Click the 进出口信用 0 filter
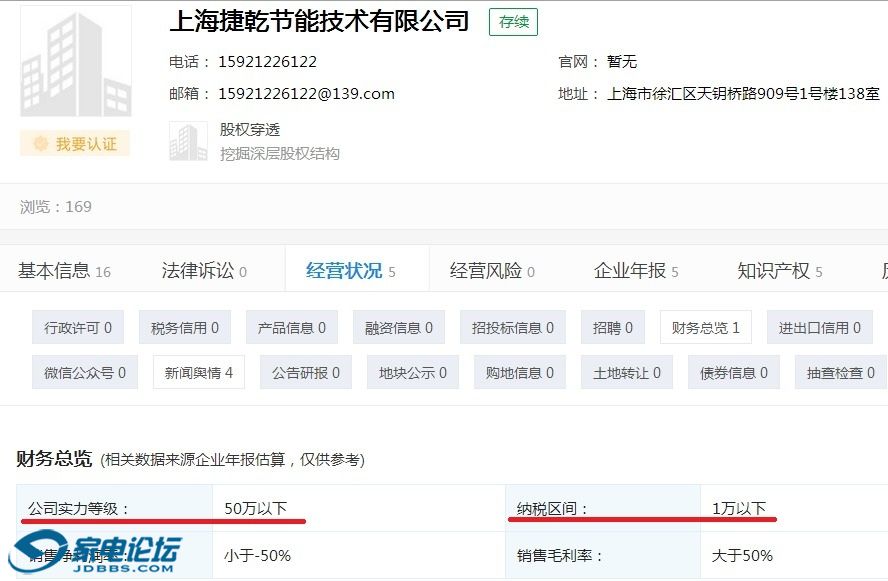888x581 pixels. coord(820,327)
